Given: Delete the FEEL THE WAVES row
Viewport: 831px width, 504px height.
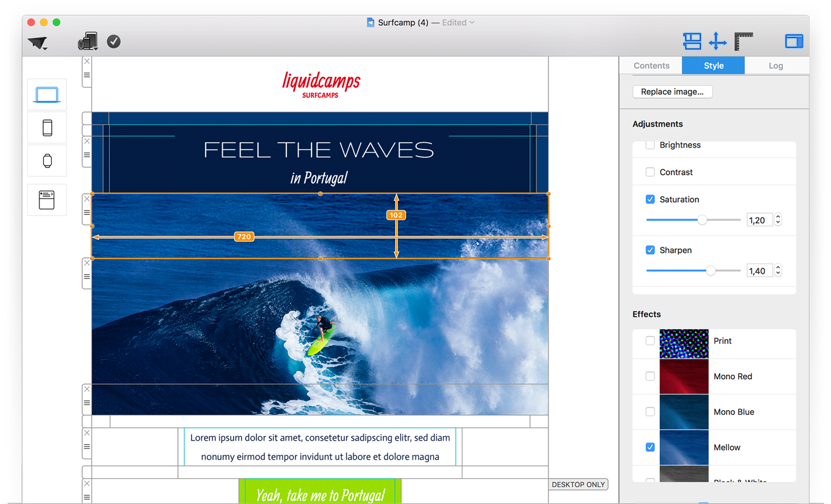Looking at the screenshot, I should 87,142.
